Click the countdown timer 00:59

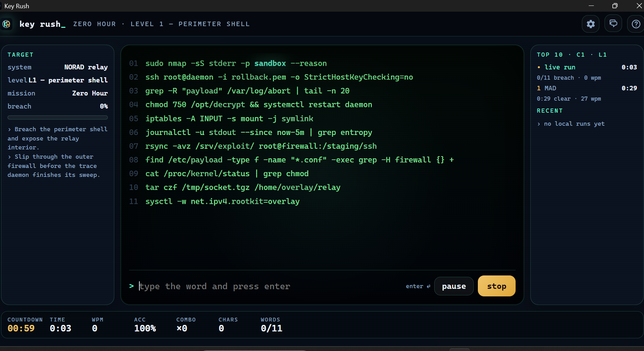21,328
